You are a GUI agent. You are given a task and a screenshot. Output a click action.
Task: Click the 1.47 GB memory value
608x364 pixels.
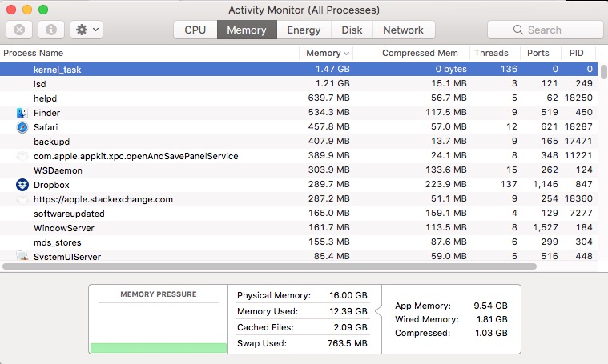332,69
